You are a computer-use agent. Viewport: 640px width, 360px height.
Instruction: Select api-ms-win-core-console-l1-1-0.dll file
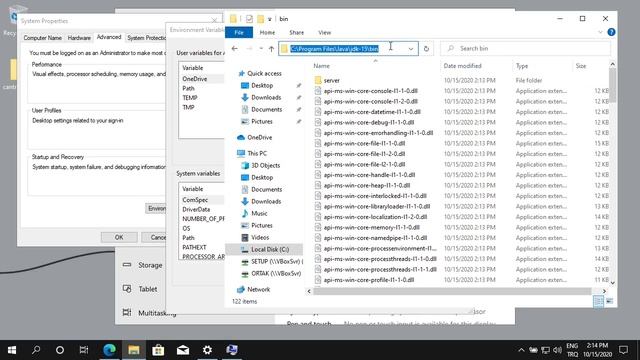[371, 91]
